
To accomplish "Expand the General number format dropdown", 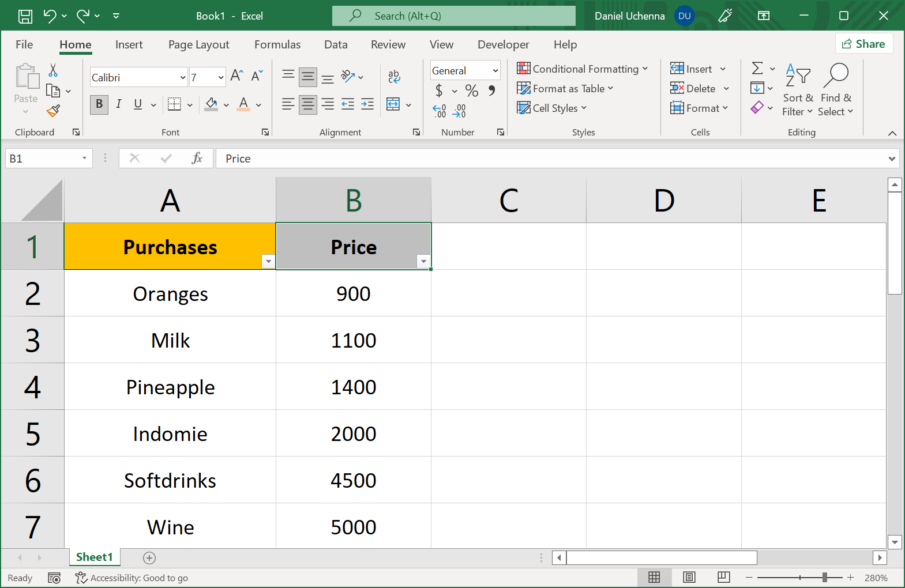I will click(495, 71).
